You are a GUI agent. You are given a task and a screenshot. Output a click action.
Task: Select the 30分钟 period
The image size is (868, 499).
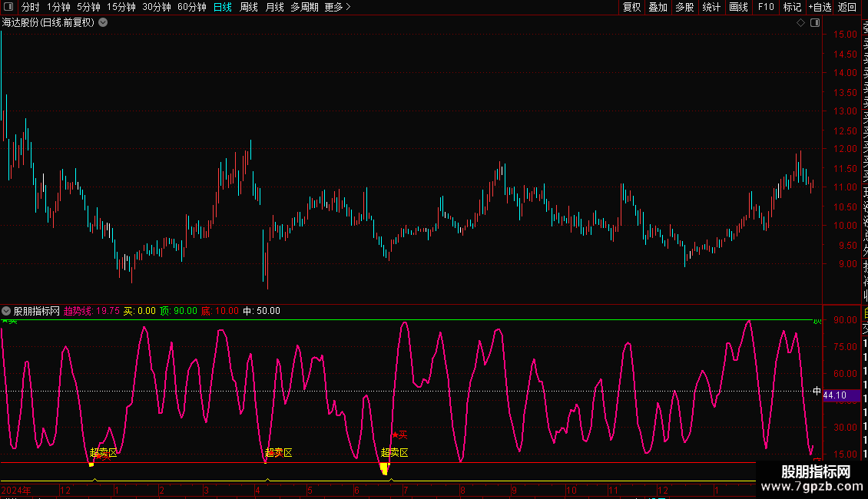157,7
